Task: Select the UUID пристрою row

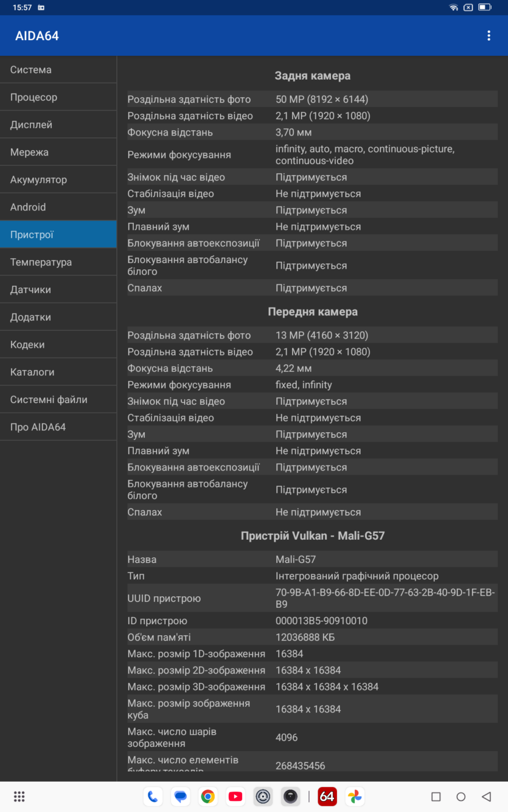Action: click(312, 598)
